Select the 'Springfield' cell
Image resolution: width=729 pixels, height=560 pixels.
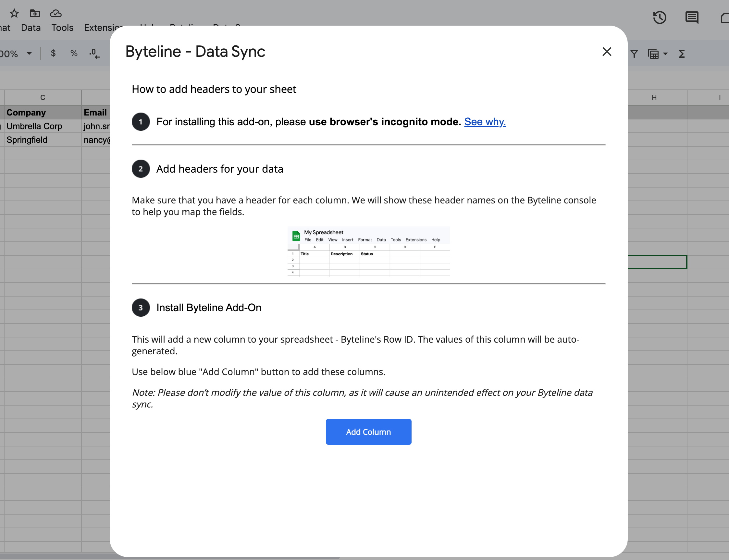click(43, 140)
